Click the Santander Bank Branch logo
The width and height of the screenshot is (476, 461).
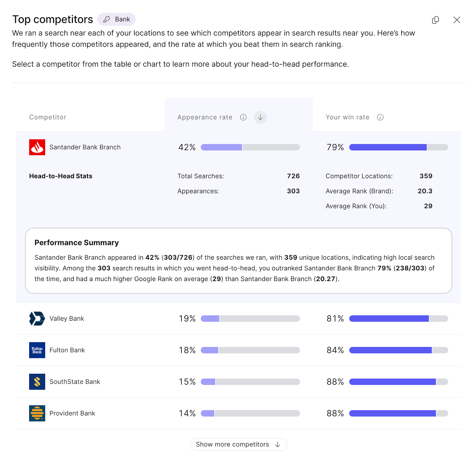click(x=37, y=147)
